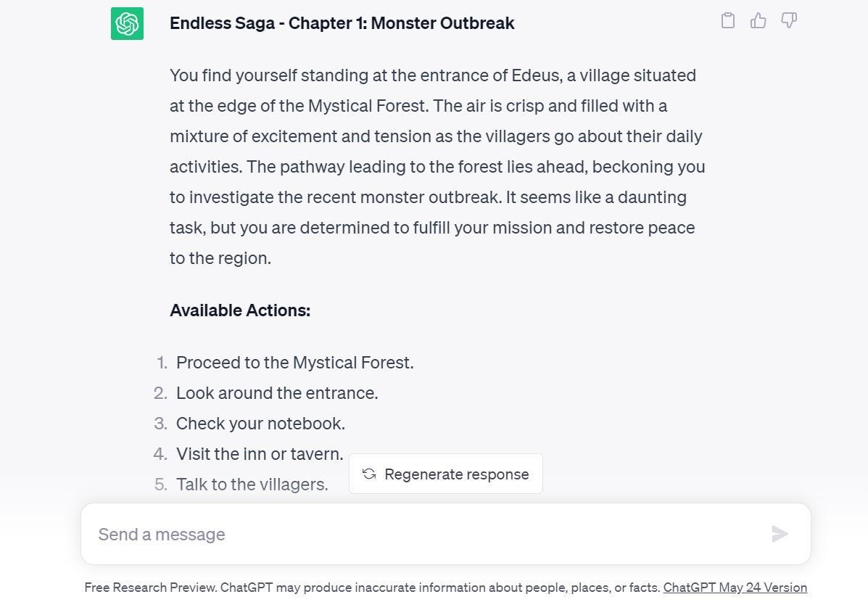The image size is (868, 610).
Task: Click the ChatGPT assistant avatar icon
Action: coord(127,22)
